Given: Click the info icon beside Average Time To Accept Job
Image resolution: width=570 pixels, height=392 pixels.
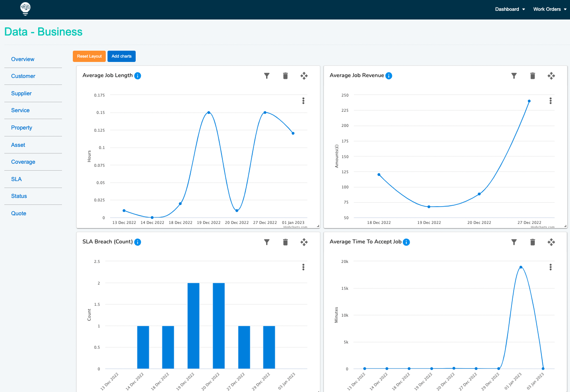Looking at the screenshot, I should point(406,242).
